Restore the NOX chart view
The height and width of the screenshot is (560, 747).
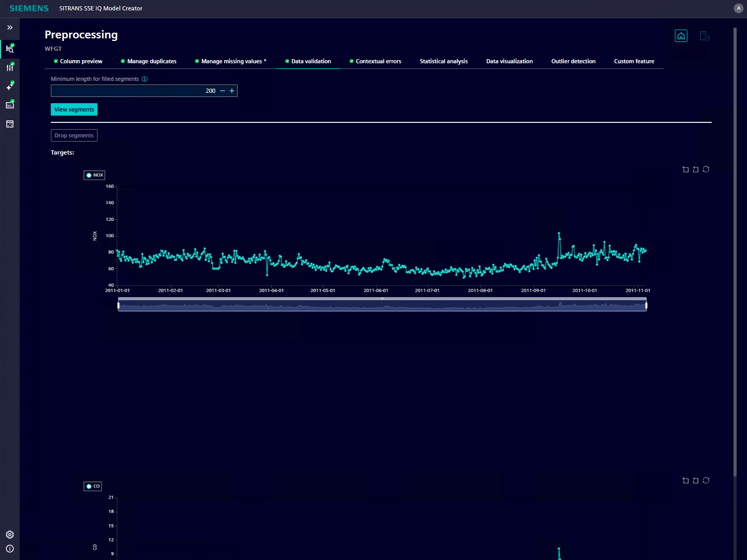(x=706, y=170)
